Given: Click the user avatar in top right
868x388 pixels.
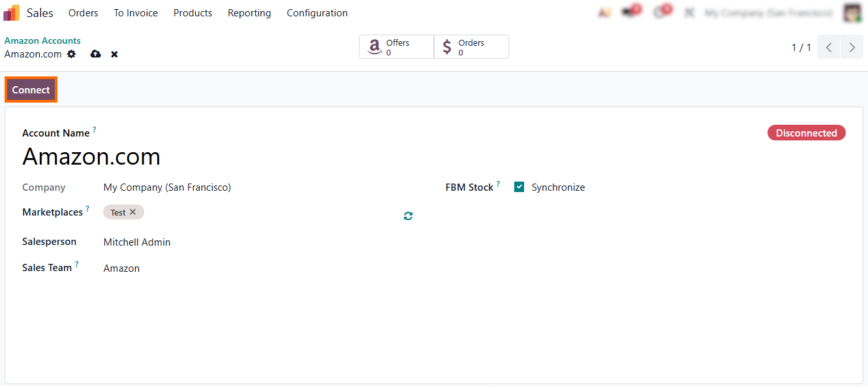Looking at the screenshot, I should coord(852,12).
